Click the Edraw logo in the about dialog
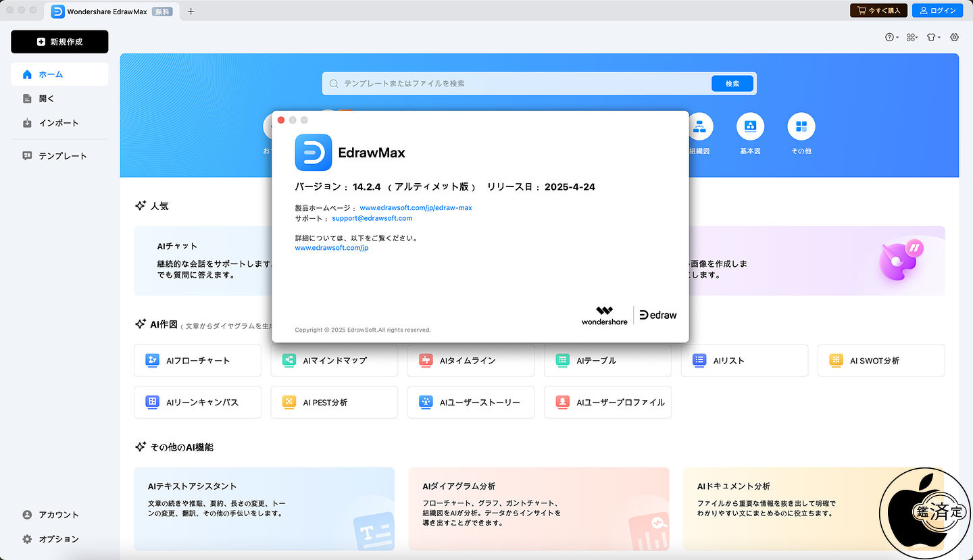 658,315
